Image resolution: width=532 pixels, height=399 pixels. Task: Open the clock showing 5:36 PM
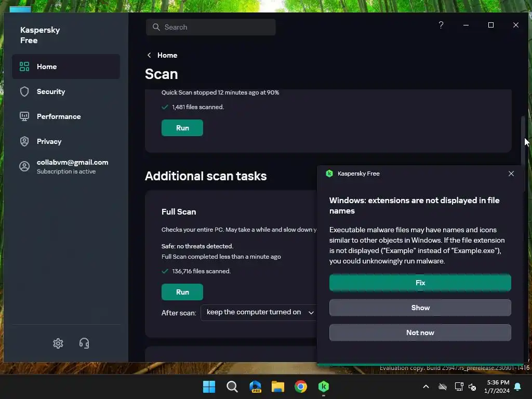[497, 387]
